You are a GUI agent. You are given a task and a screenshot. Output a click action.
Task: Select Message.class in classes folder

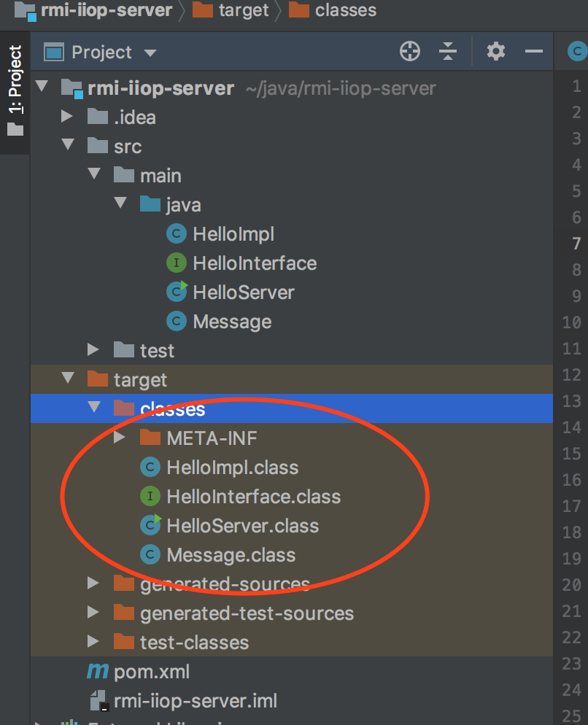click(x=231, y=555)
